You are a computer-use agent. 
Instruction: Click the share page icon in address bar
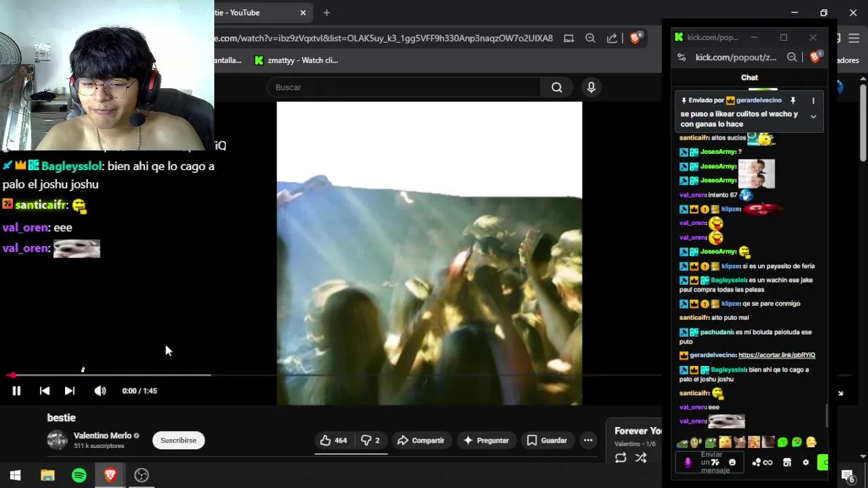[x=612, y=39]
